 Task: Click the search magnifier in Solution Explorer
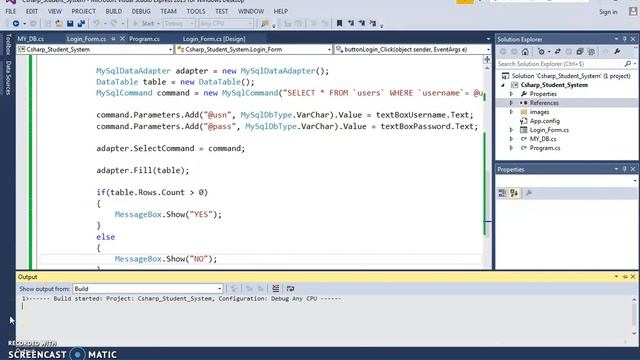coord(628,64)
